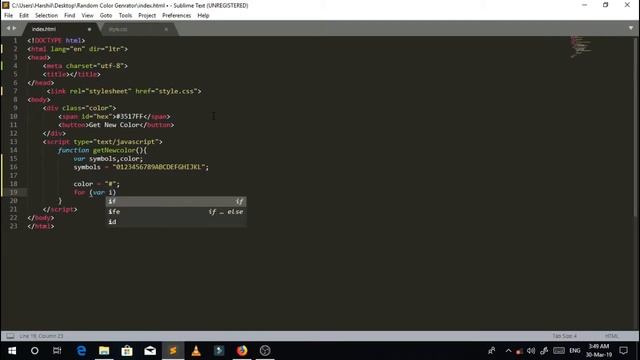Choose the 'ife' if-else autocomplete suggestion
The width and height of the screenshot is (640, 360).
pyautogui.click(x=176, y=211)
